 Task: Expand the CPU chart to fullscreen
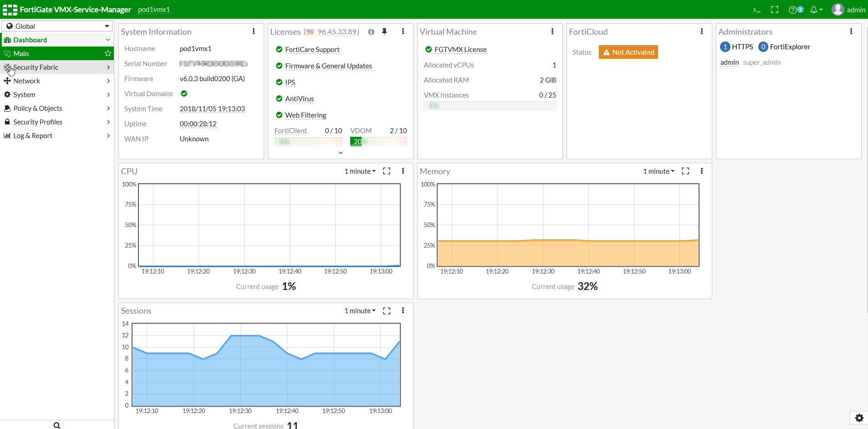(387, 171)
